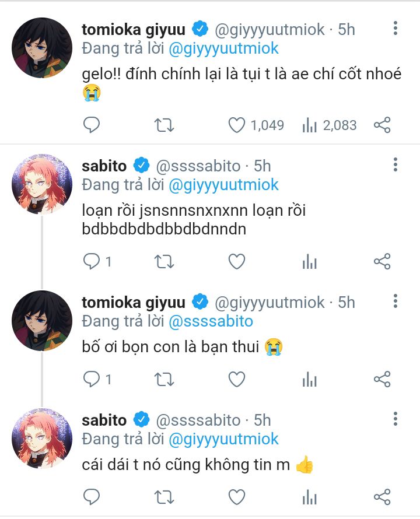420x519 pixels.
Task: View analytics of sabito's 'cái dái' tweet
Action: pos(309,497)
